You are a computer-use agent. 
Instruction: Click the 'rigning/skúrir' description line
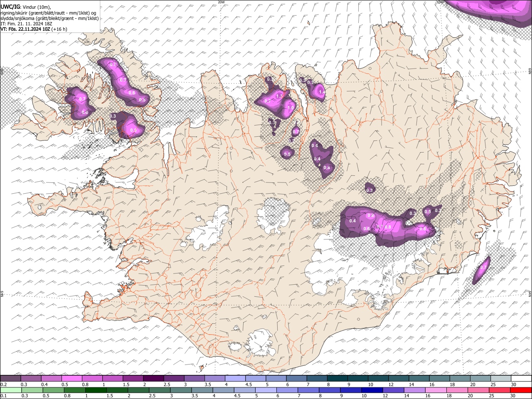pos(48,13)
